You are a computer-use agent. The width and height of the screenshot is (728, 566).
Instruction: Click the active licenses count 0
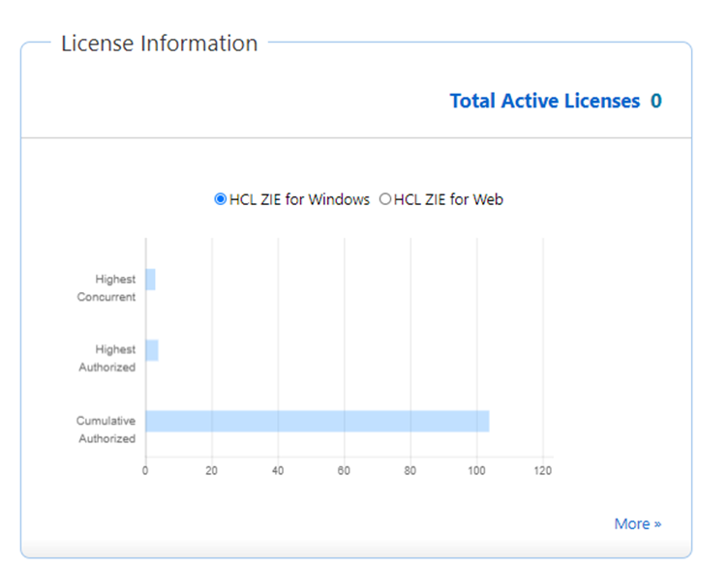tap(656, 101)
